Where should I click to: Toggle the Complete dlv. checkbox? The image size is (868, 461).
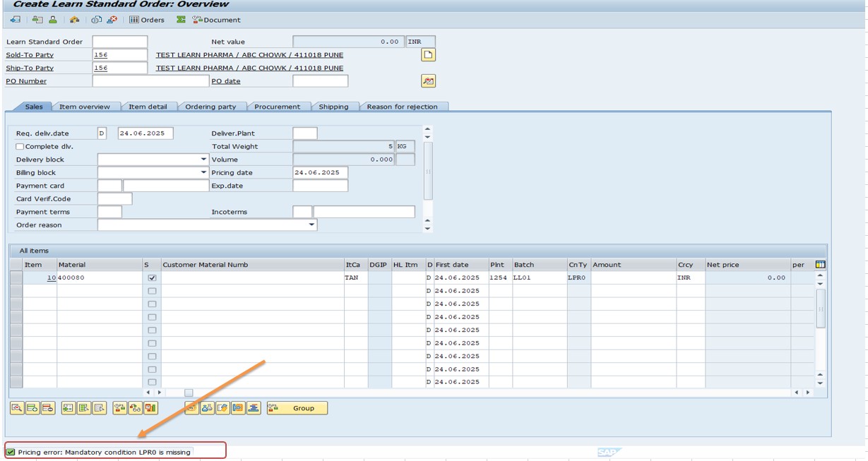pos(20,147)
